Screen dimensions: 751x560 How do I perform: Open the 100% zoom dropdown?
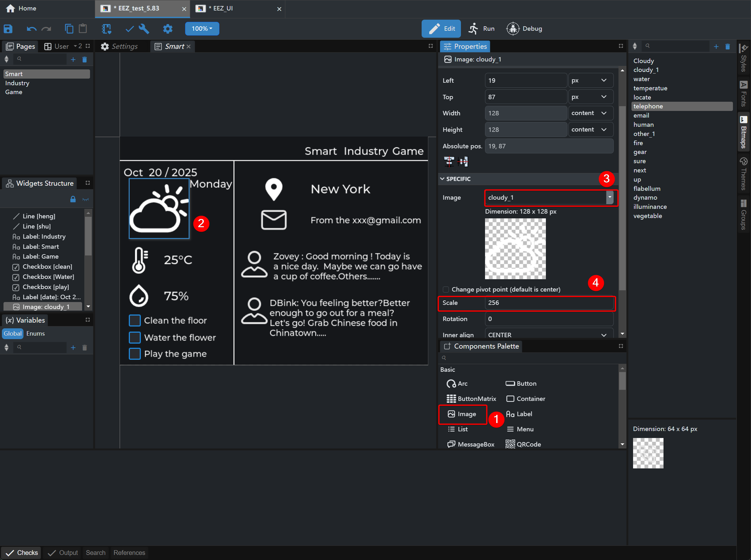pos(202,29)
